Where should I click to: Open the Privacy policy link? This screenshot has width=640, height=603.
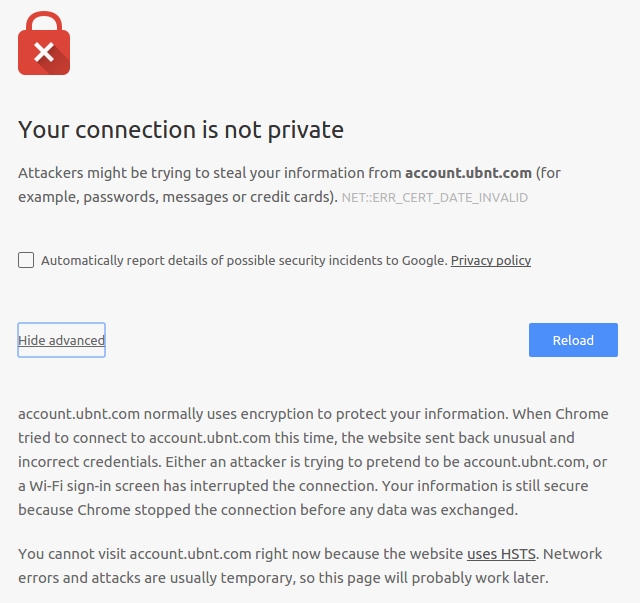point(491,260)
